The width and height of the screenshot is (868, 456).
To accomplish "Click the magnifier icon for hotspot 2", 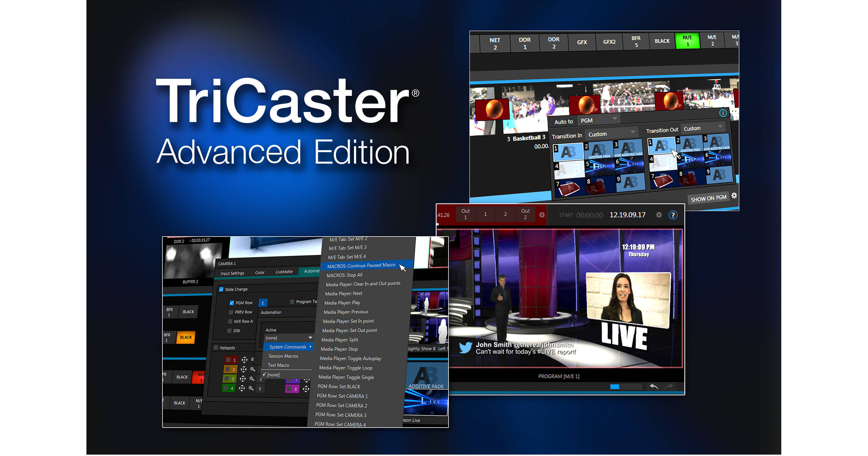I will [x=252, y=369].
